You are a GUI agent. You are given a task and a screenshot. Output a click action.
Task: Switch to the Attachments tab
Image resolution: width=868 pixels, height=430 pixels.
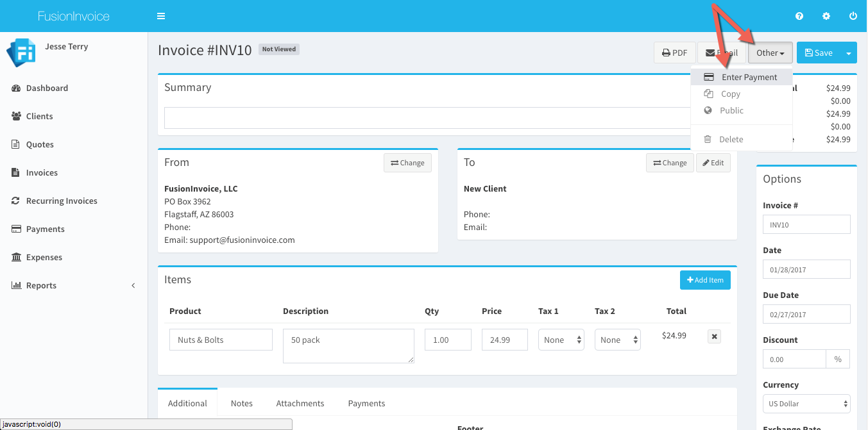[x=300, y=403]
